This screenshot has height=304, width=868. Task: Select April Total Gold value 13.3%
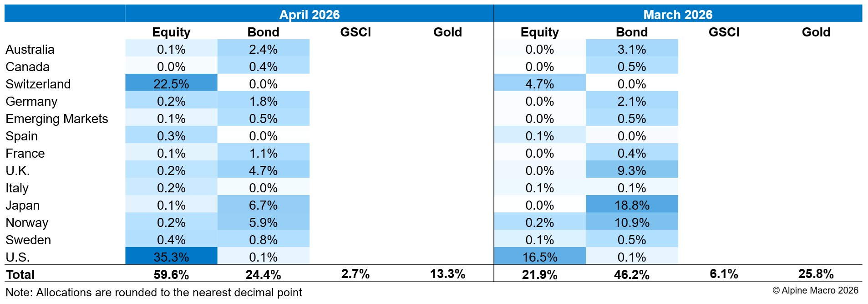click(447, 274)
